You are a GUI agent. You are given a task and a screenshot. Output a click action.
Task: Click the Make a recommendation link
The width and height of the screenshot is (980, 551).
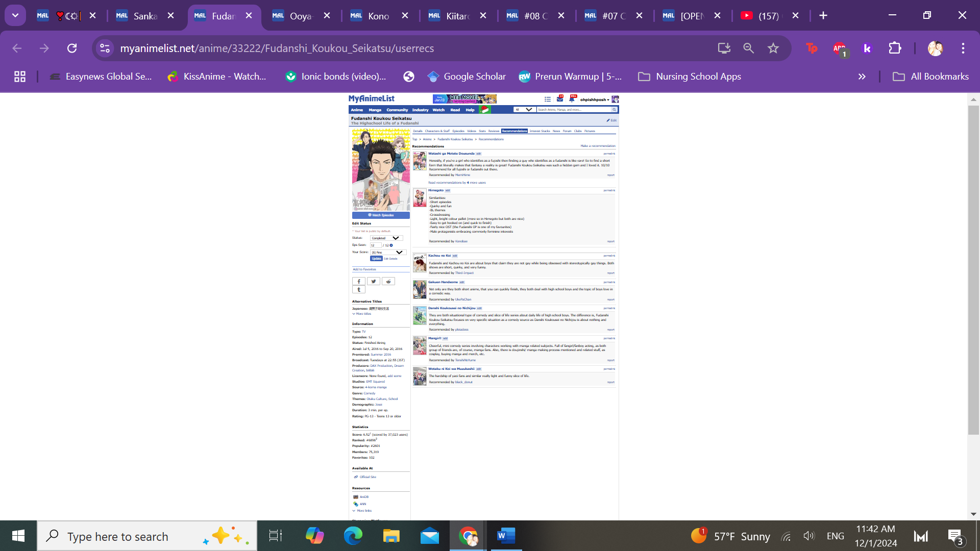tap(598, 146)
